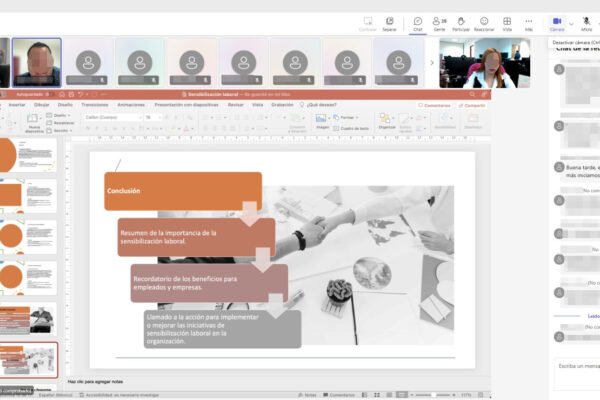600x400 pixels.
Task: Open the Gente participants list
Action: click(439, 24)
